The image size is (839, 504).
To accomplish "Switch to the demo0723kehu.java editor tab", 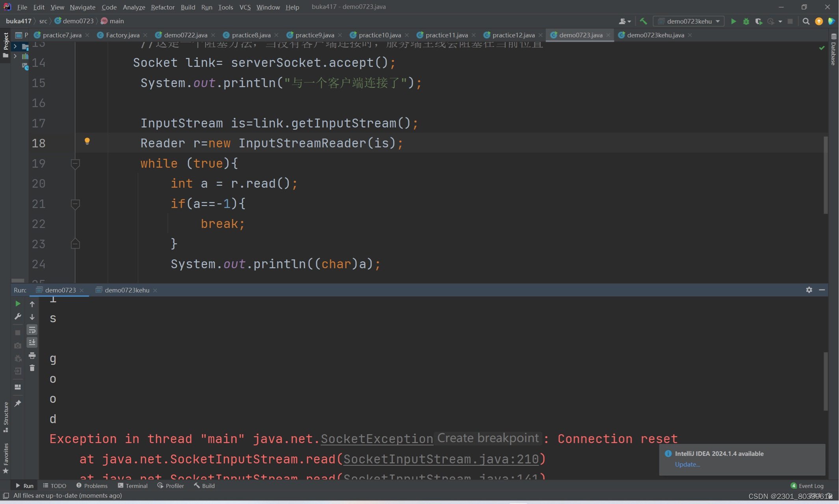I will point(655,35).
